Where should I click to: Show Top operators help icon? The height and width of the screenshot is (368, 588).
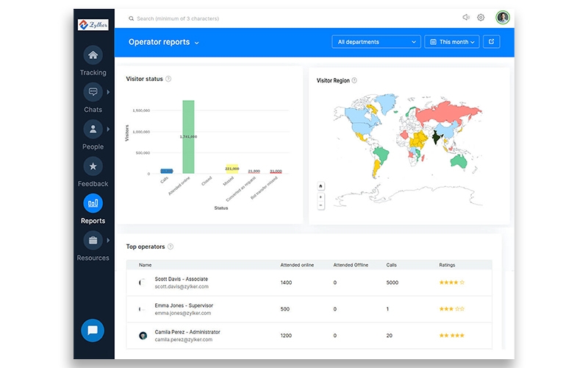[x=171, y=247]
